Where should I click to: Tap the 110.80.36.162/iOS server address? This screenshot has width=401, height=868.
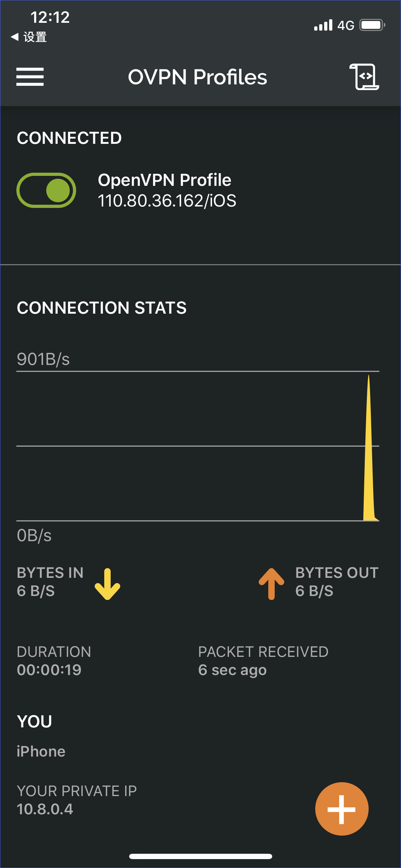167,201
